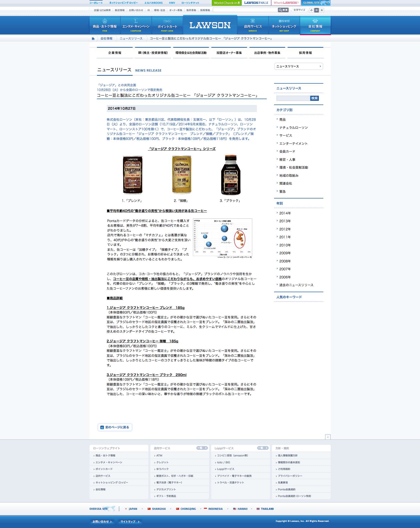Open 企業情報 sub-menu tab
The width and height of the screenshot is (420, 528).
[115, 53]
